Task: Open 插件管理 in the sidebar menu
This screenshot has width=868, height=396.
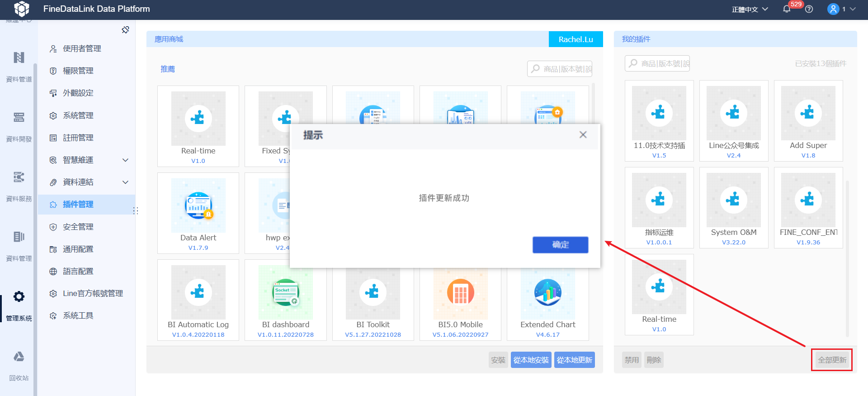Action: point(86,205)
